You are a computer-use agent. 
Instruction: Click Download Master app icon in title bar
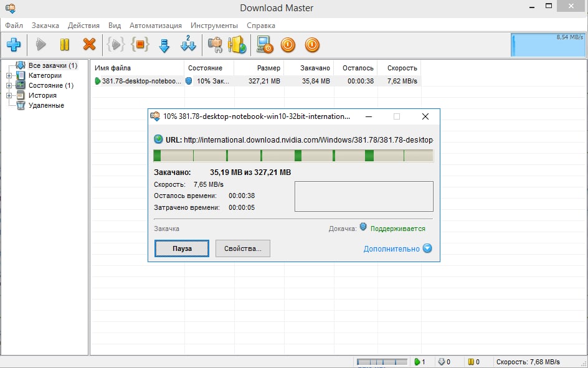[x=11, y=8]
